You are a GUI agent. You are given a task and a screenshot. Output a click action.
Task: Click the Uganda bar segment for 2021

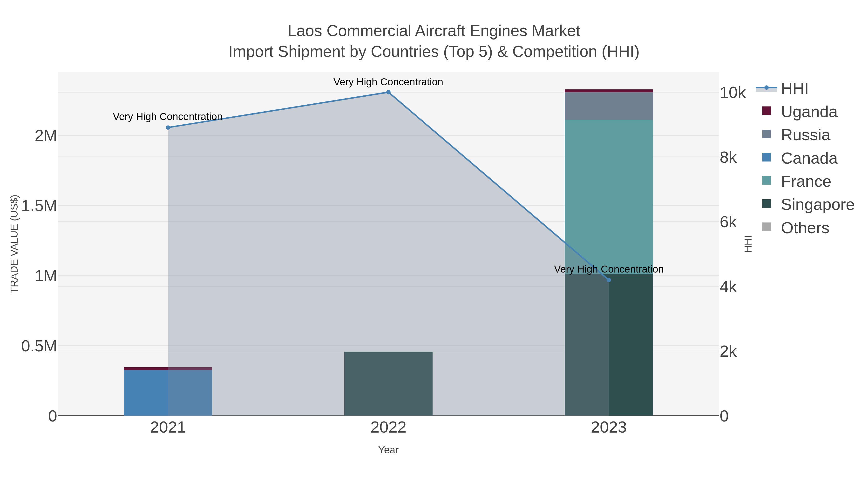click(168, 369)
